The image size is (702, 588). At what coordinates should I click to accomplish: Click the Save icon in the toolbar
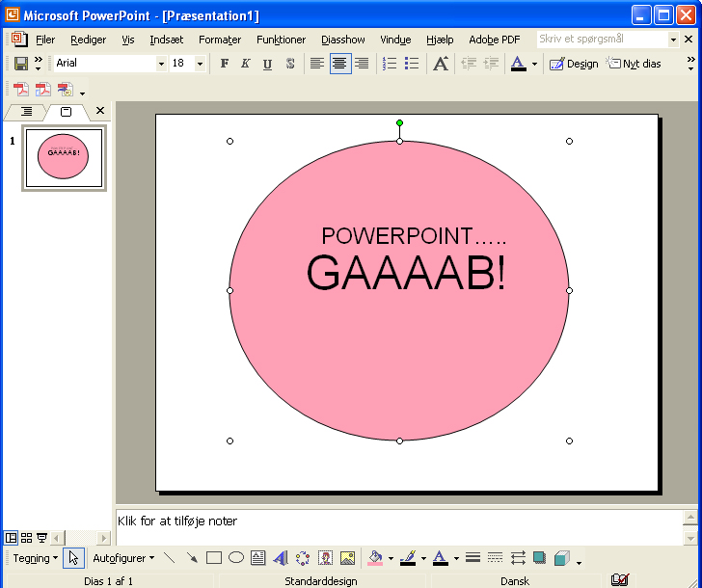tap(21, 64)
